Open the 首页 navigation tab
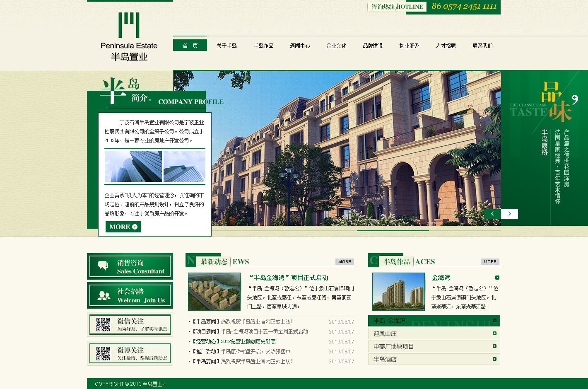 190,45
